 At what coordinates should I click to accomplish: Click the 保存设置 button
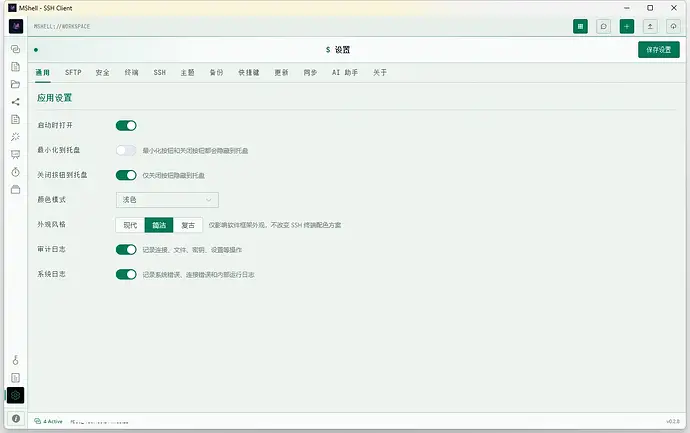tap(659, 50)
